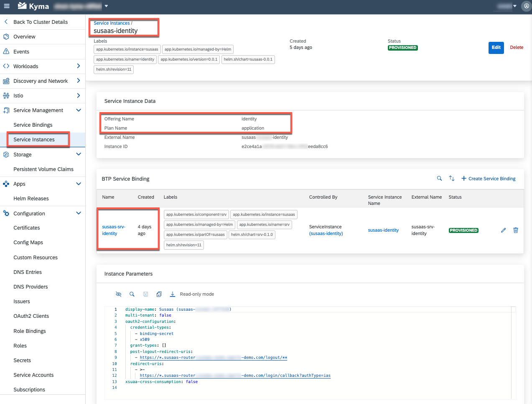The image size is (532, 404).
Task: Select Service Instances in sidebar
Action: 34,140
